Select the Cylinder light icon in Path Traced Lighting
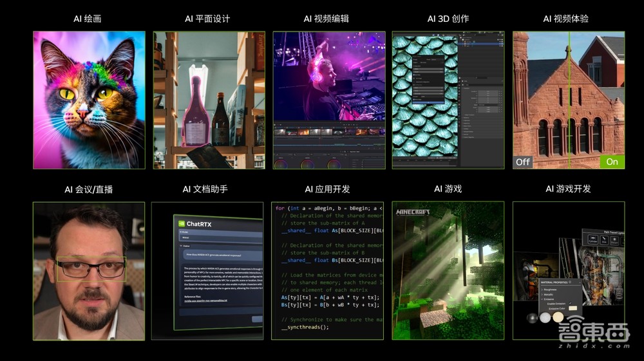The width and height of the screenshot is (644, 361). click(592, 239)
